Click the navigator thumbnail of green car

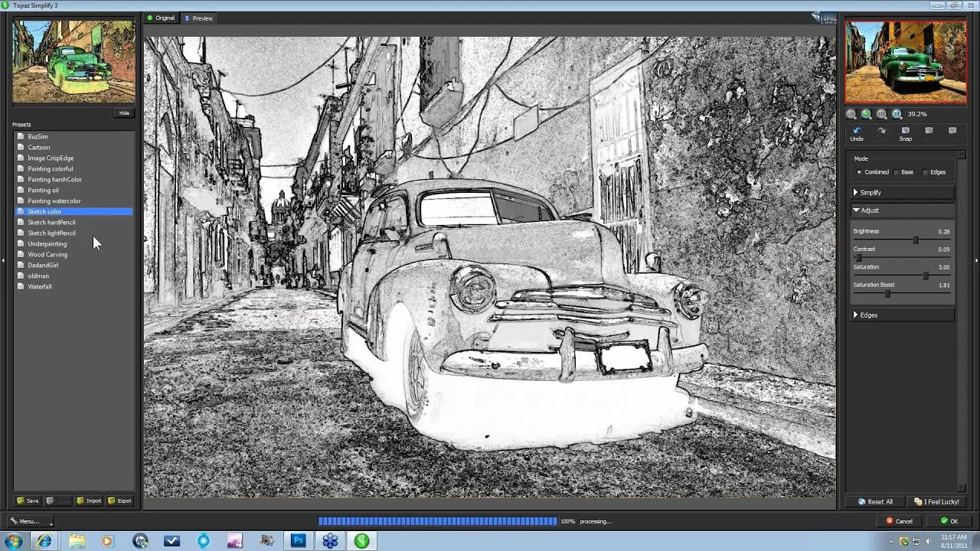[x=906, y=62]
